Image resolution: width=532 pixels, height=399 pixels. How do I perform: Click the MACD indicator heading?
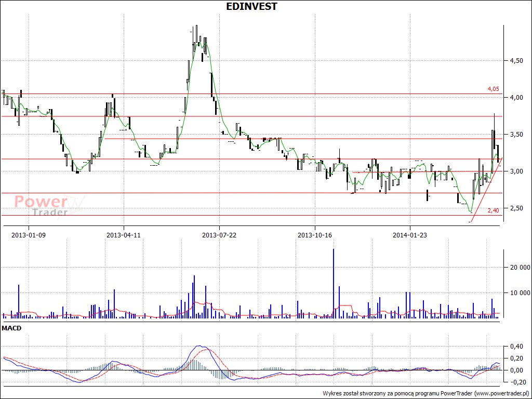pos(11,328)
